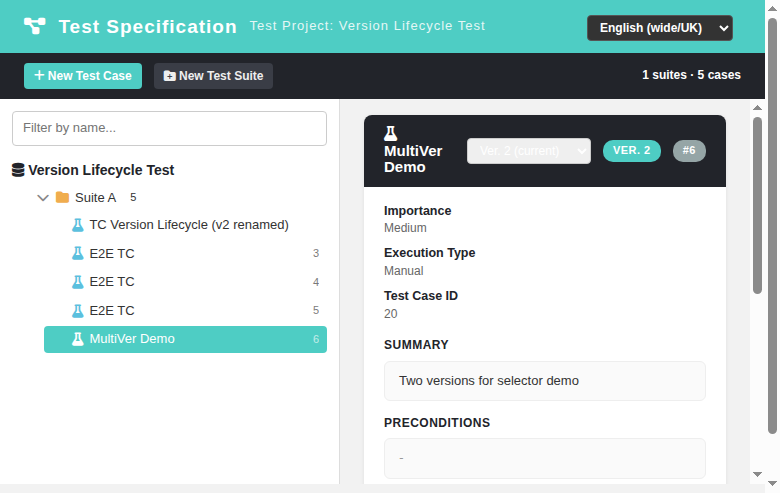Click the VER. 2 badge
This screenshot has width=780, height=493.
tap(632, 151)
